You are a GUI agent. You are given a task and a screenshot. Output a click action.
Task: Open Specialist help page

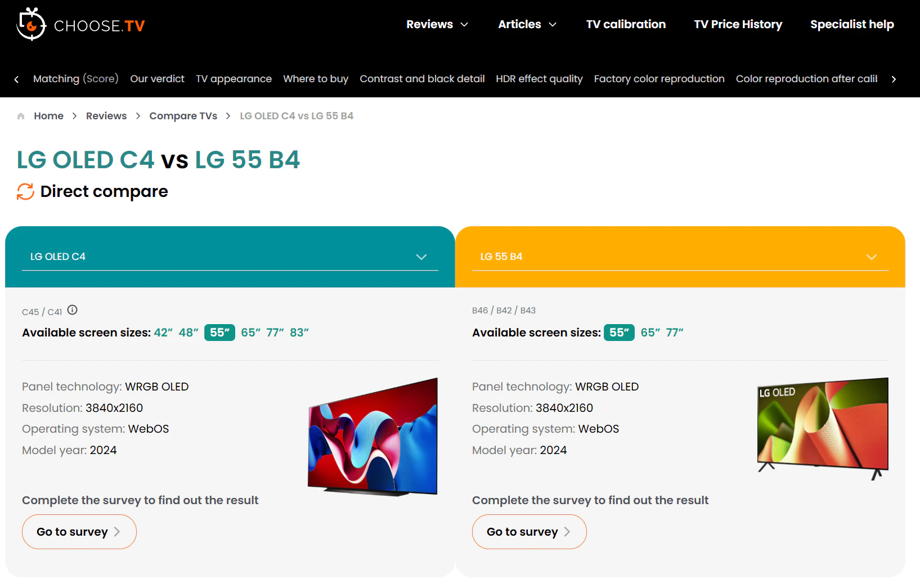click(852, 24)
